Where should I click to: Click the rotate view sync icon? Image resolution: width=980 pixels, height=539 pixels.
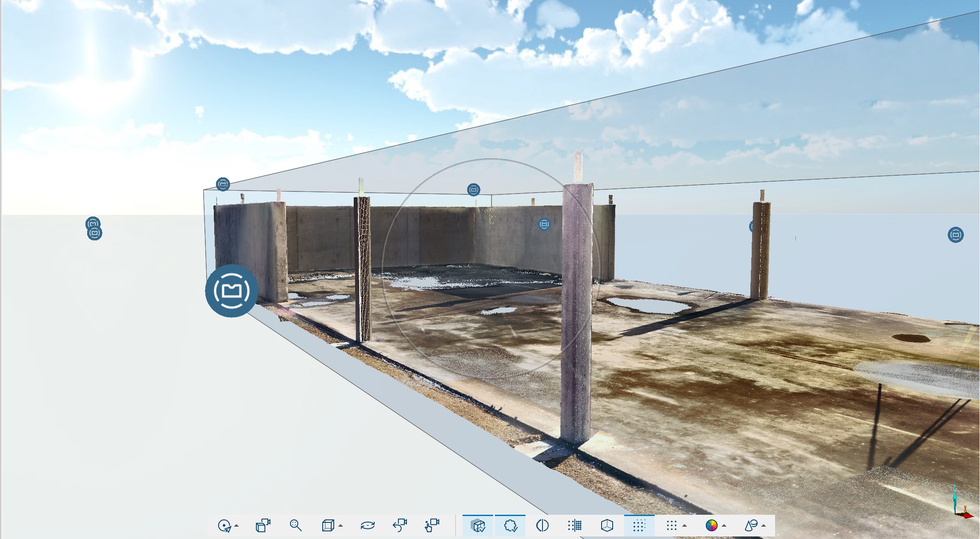[x=367, y=526]
